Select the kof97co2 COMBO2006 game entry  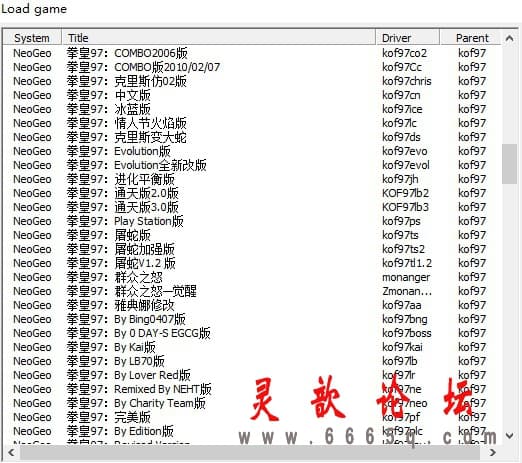252,53
